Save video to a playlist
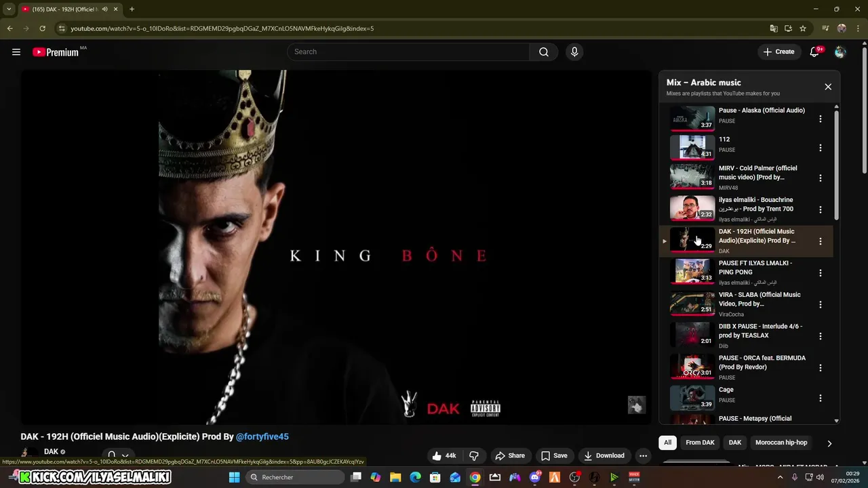 554,455
